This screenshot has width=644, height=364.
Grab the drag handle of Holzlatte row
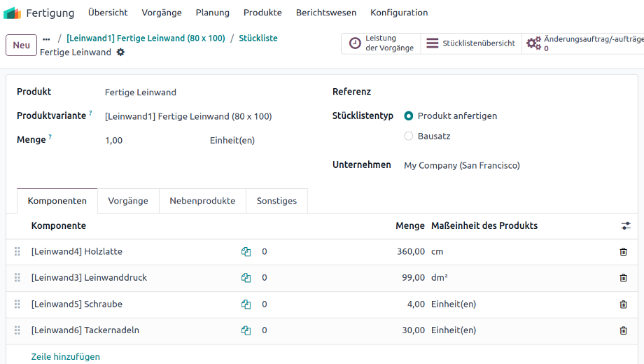pos(17,251)
